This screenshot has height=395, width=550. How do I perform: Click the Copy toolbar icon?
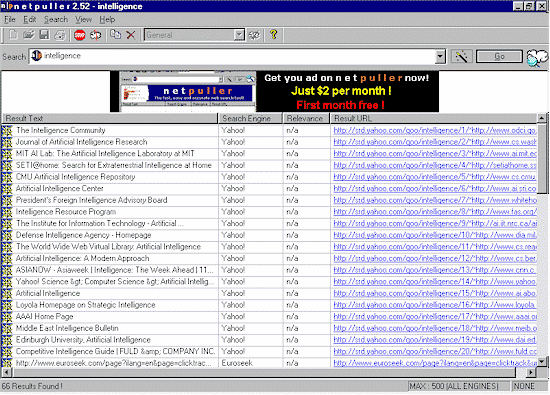point(115,35)
